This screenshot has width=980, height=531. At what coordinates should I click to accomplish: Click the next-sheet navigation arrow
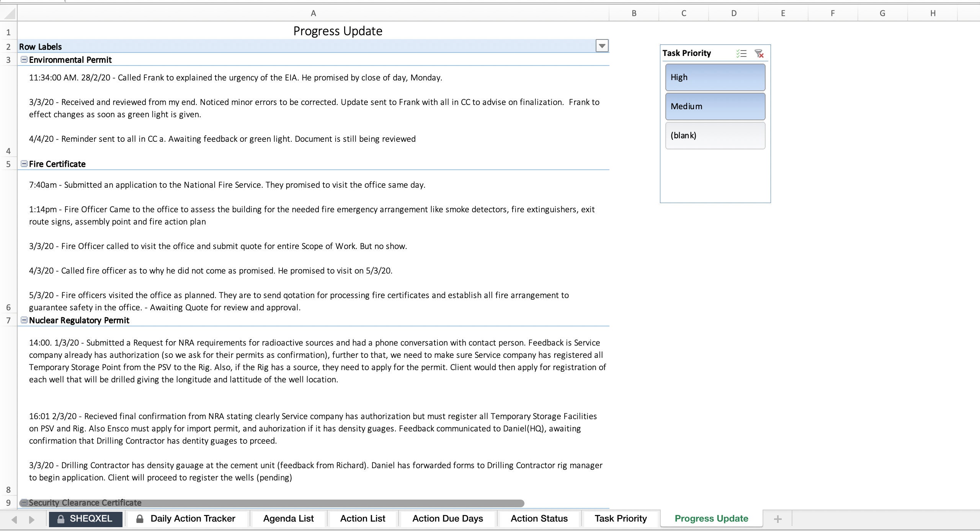coord(31,518)
